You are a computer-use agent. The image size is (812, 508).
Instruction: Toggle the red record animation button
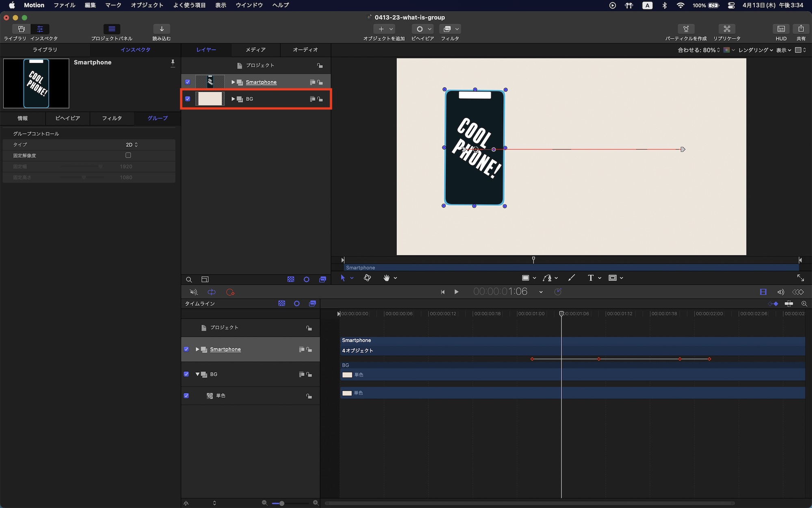click(x=230, y=292)
